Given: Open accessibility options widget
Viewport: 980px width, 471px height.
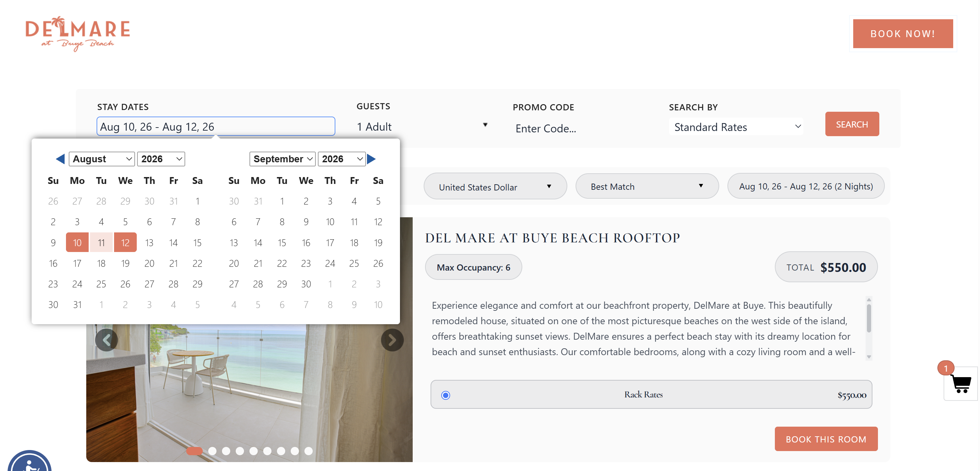Looking at the screenshot, I should coord(29,461).
